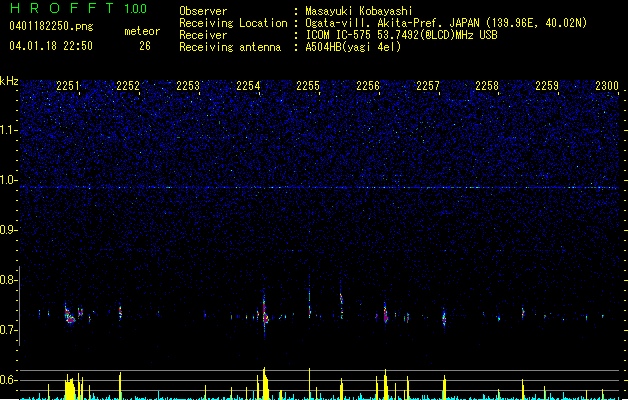This screenshot has height=400, width=629.
Task: Click the 2251 time marker
Action: pos(68,86)
